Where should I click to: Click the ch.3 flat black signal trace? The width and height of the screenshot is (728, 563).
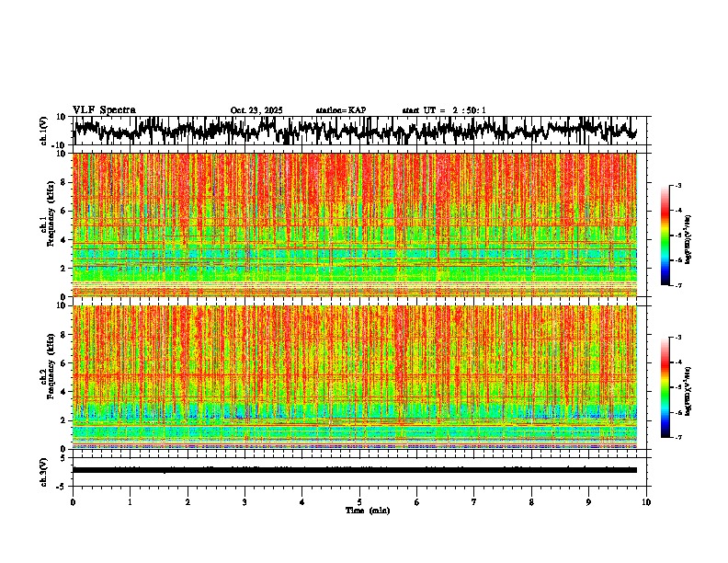(355, 470)
